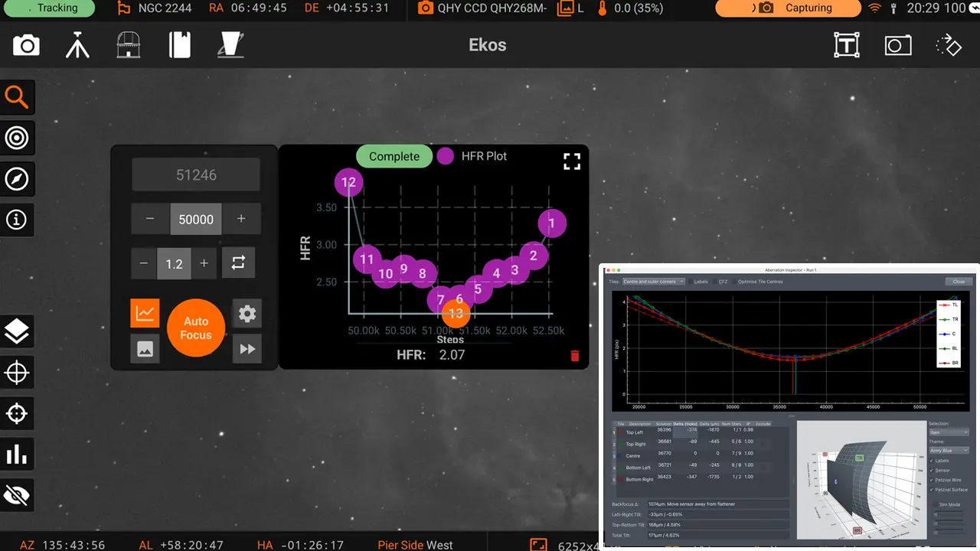
Task: Uncheck the Petzval Wire checkbox
Action: tap(932, 480)
